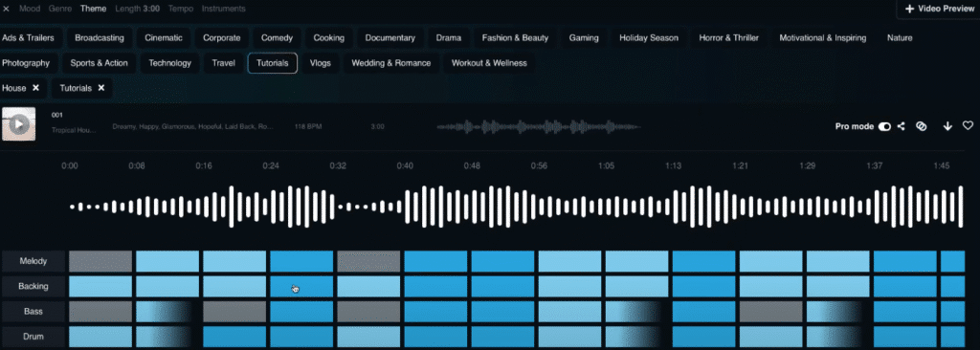Viewport: 980px width, 350px height.
Task: Select the Technology theme
Action: (170, 62)
